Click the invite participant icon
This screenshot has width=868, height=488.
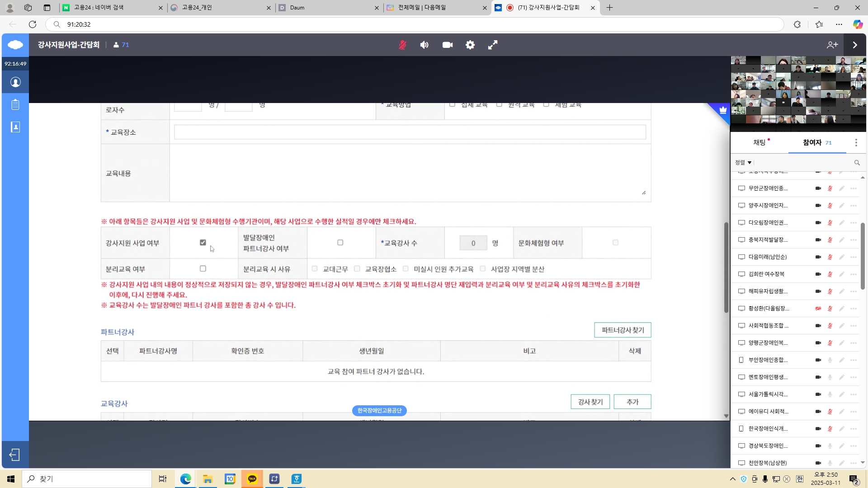(x=832, y=45)
